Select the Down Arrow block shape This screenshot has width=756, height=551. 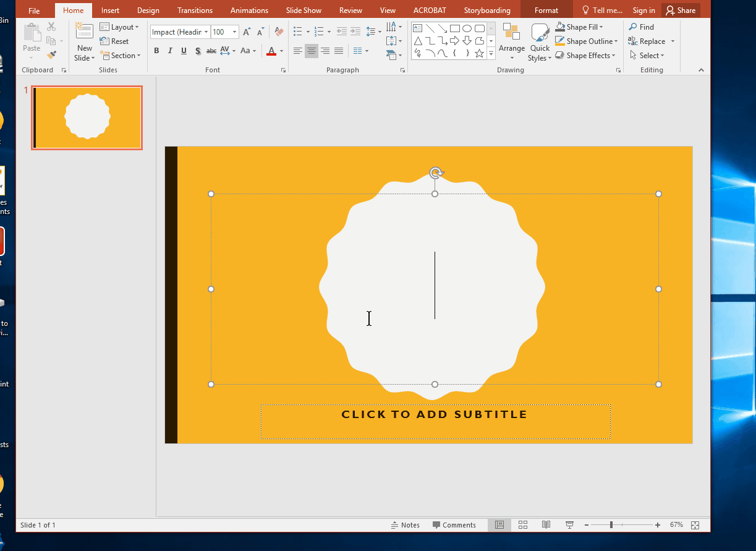pyautogui.click(x=467, y=41)
